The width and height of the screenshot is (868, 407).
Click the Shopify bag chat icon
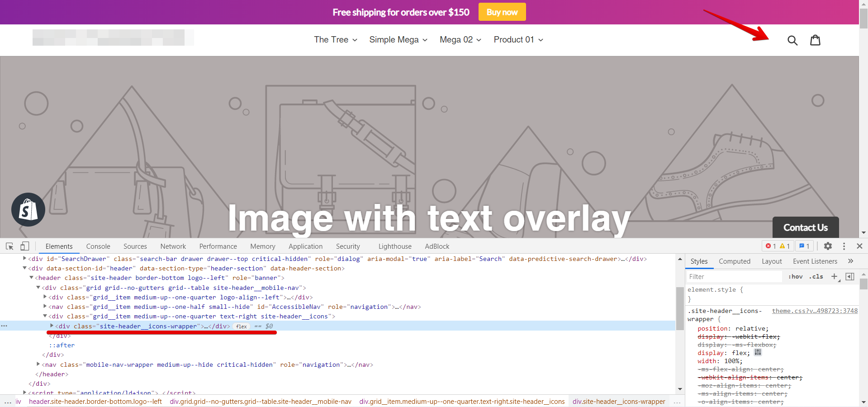click(x=28, y=210)
